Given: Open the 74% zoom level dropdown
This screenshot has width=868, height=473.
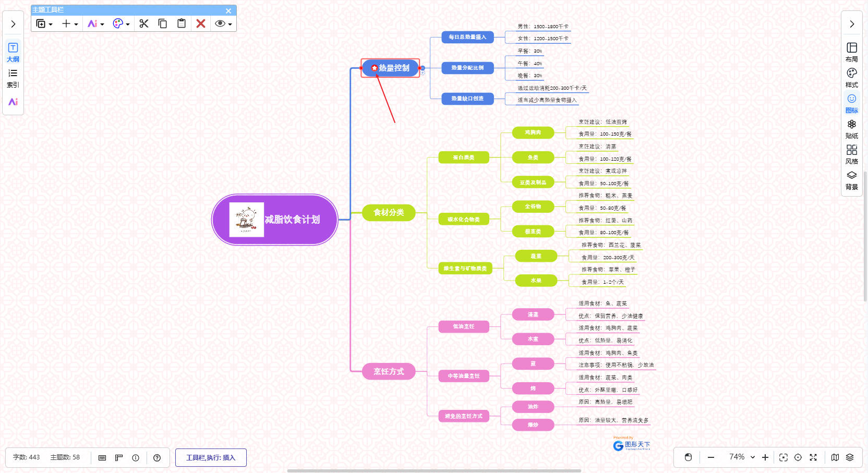Looking at the screenshot, I should pyautogui.click(x=753, y=457).
